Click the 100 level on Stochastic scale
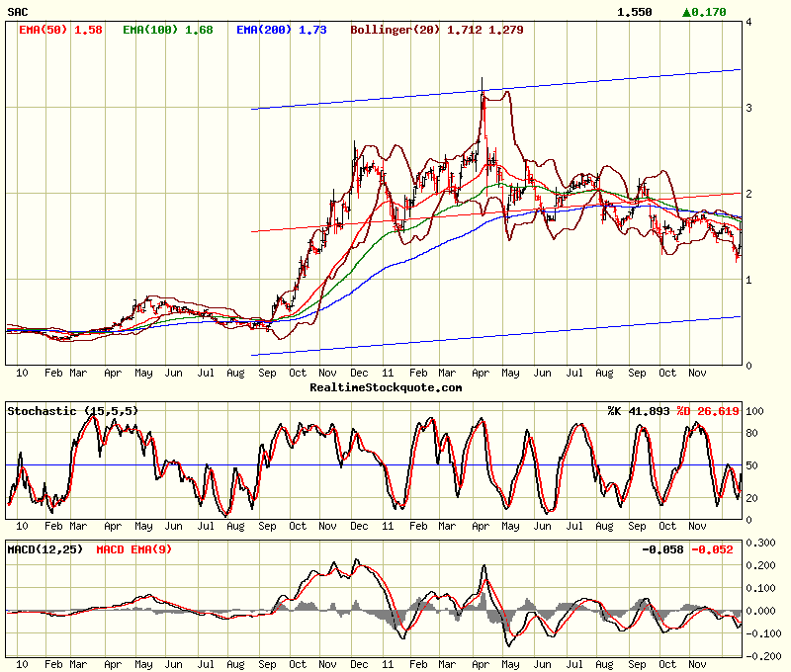The height and width of the screenshot is (672, 791). 756,410
